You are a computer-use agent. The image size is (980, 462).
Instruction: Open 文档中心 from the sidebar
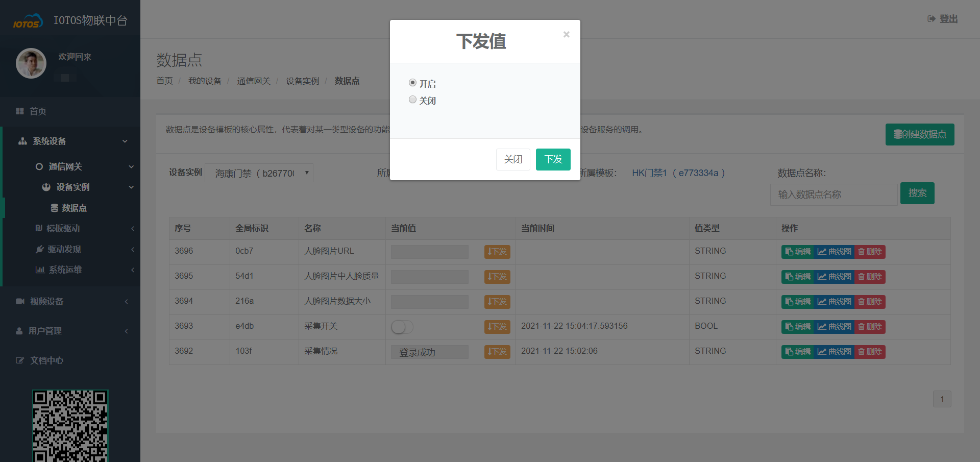[x=46, y=361]
